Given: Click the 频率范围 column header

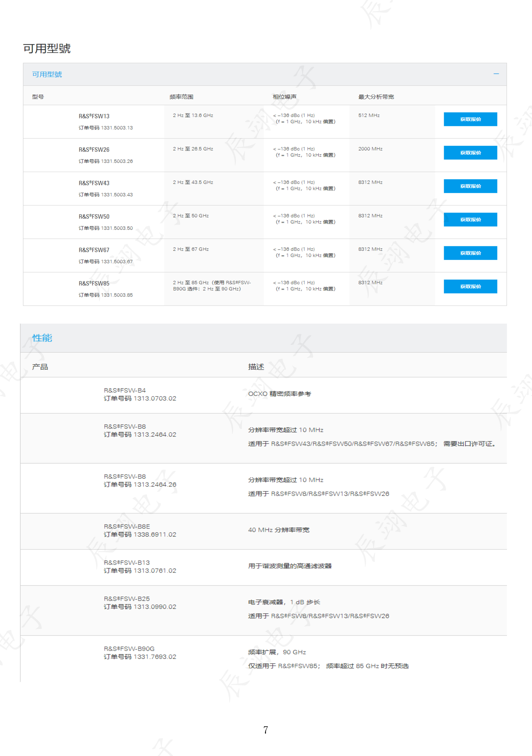Looking at the screenshot, I should tap(181, 97).
